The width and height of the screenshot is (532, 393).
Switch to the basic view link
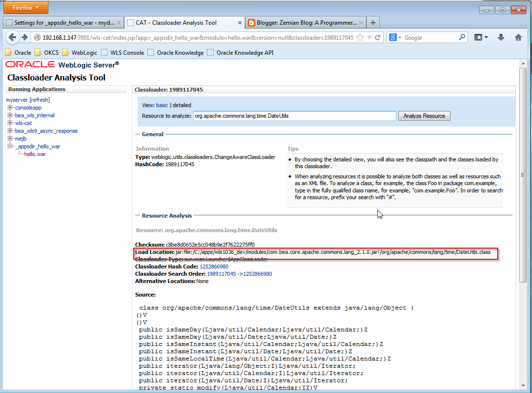pyautogui.click(x=162, y=105)
